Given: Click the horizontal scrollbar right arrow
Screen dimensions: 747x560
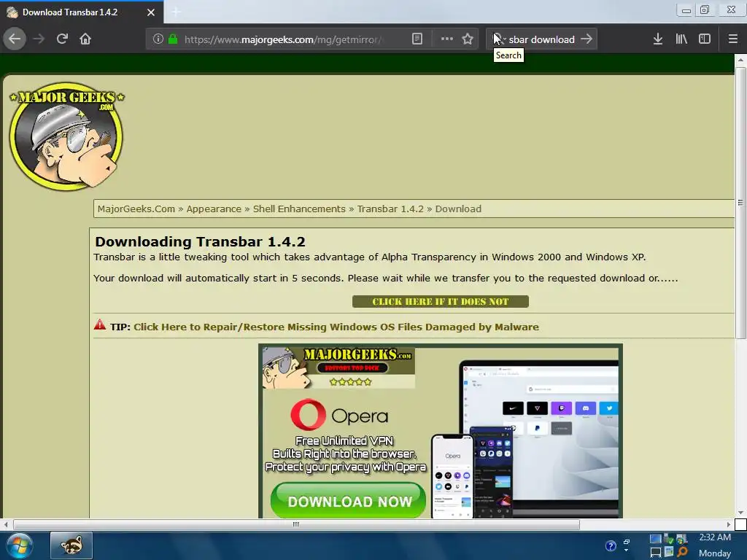Looking at the screenshot, I should [x=728, y=524].
